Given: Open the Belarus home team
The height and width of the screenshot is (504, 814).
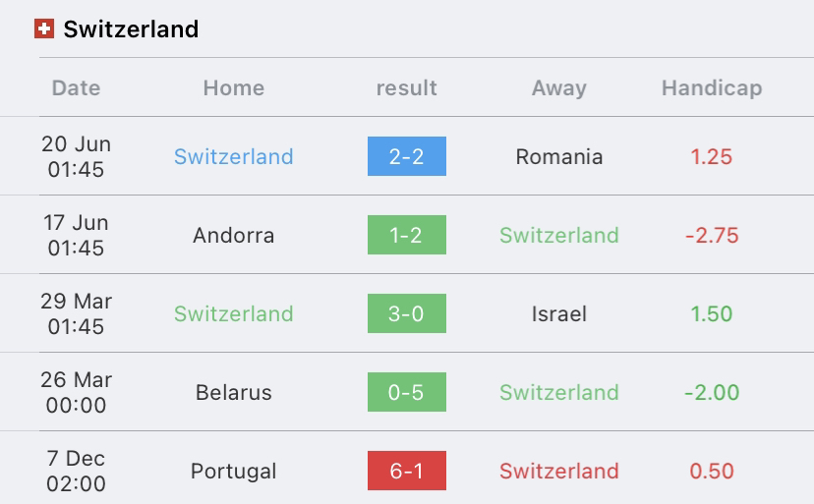Looking at the screenshot, I should coord(234,392).
